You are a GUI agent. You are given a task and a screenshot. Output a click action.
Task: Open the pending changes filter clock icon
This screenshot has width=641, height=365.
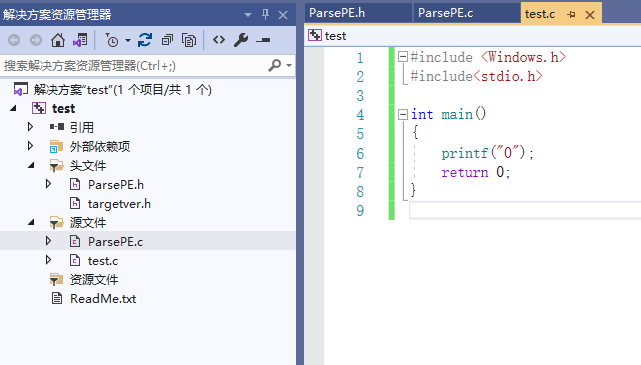(x=111, y=40)
